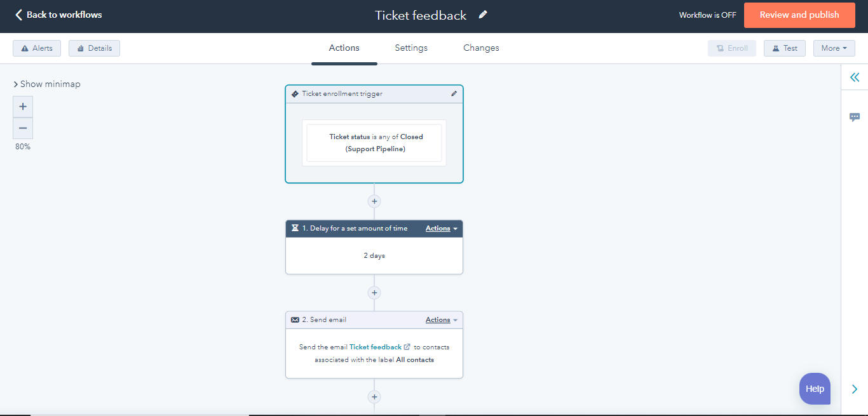
Task: Click the alert triangle inside Alerts button
Action: point(25,48)
